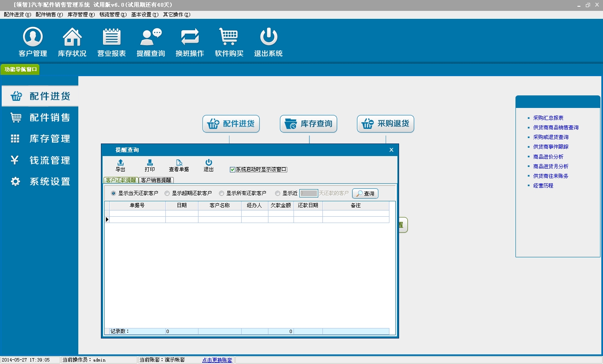Click the days input field before 天还款的客户
This screenshot has height=364, width=603.
pyautogui.click(x=309, y=193)
